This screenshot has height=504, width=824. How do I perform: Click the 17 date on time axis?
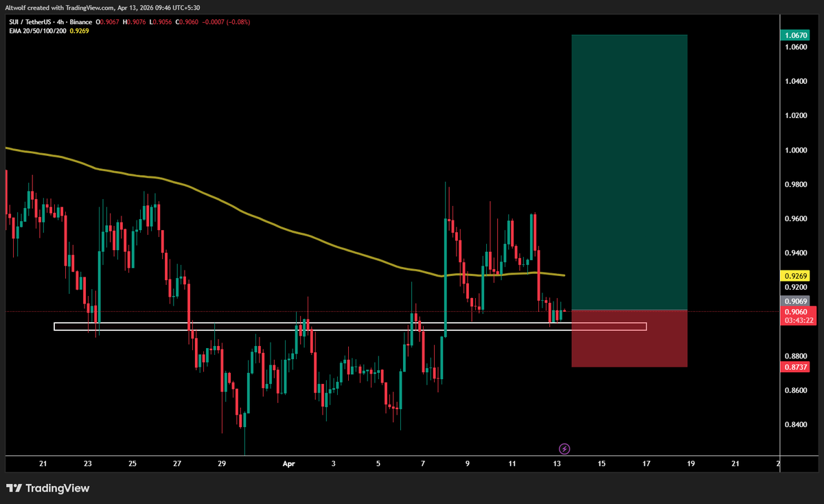point(646,464)
